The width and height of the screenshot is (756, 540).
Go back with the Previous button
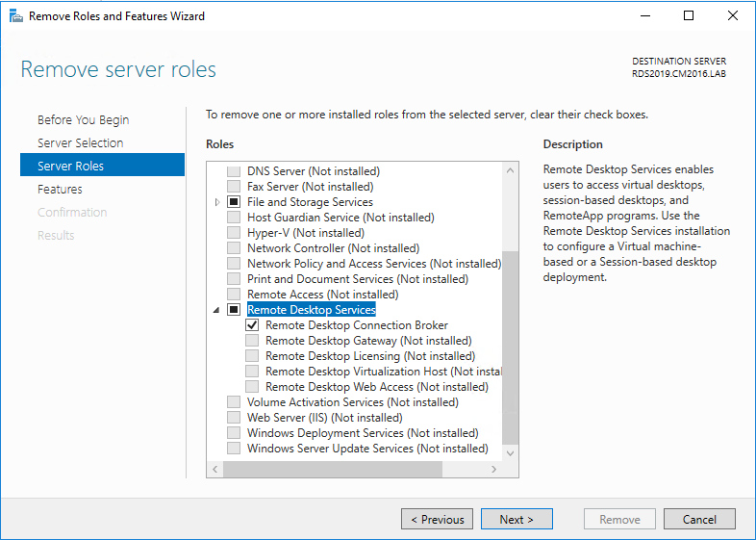tap(437, 519)
